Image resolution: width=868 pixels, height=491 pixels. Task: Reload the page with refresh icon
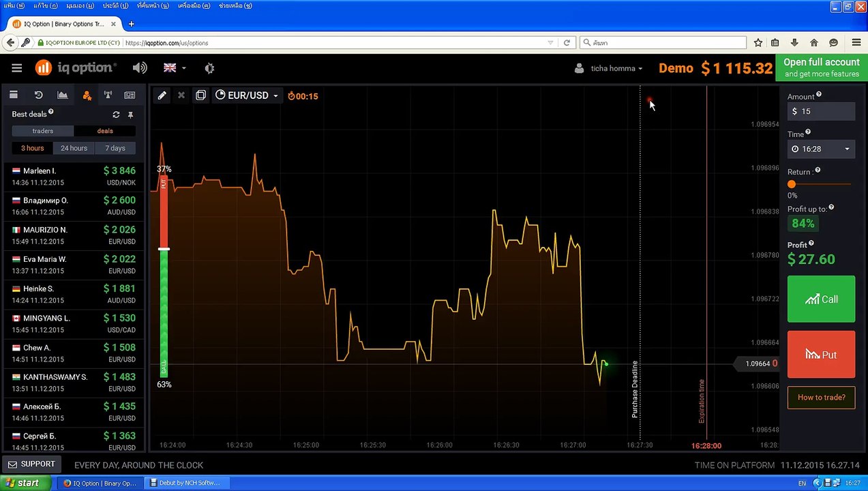[567, 42]
